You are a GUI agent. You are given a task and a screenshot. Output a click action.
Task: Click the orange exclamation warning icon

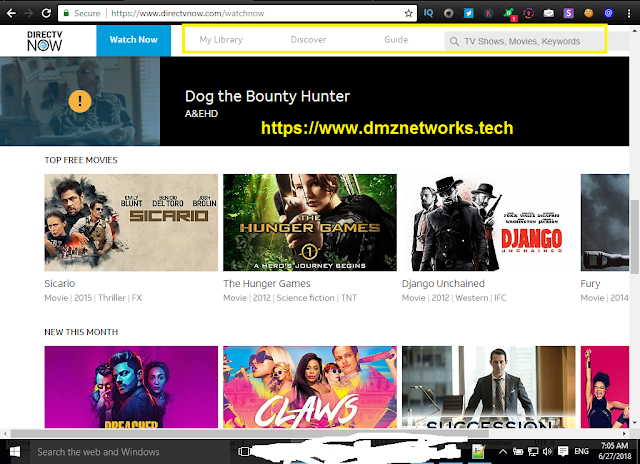(80, 100)
